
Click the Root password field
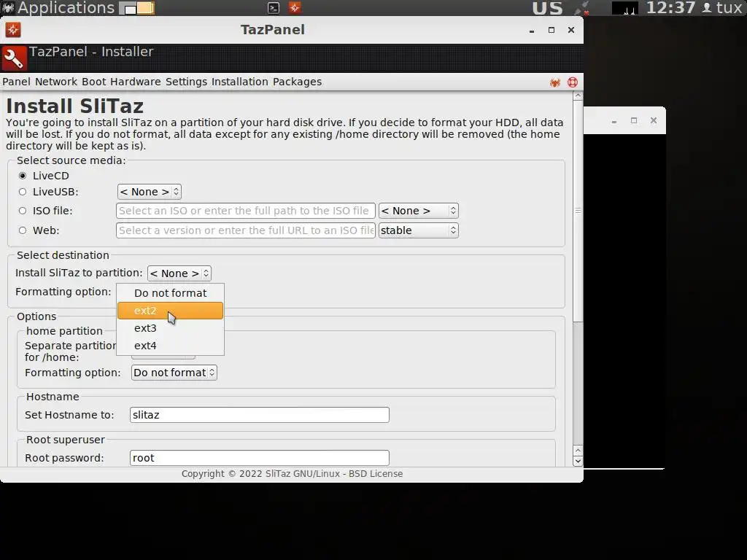click(x=259, y=458)
